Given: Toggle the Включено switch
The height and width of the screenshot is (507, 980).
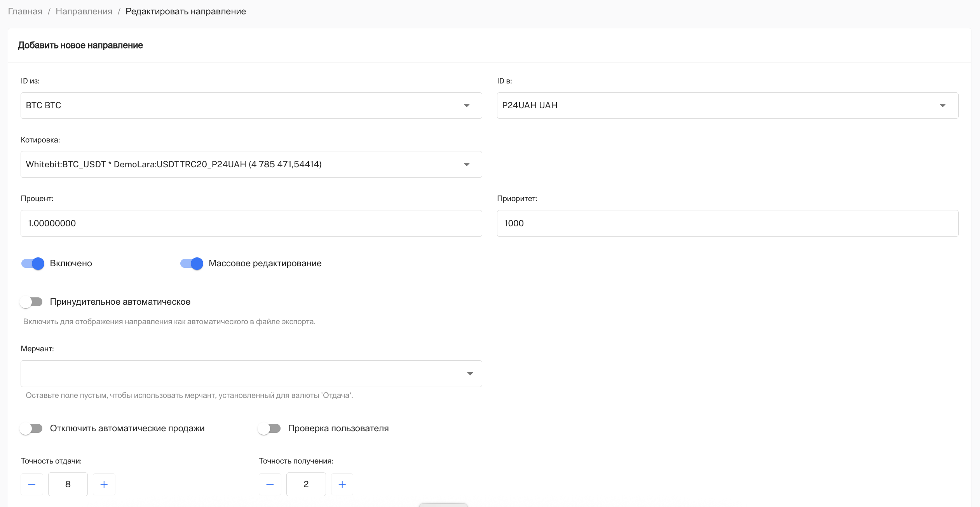Looking at the screenshot, I should tap(33, 264).
